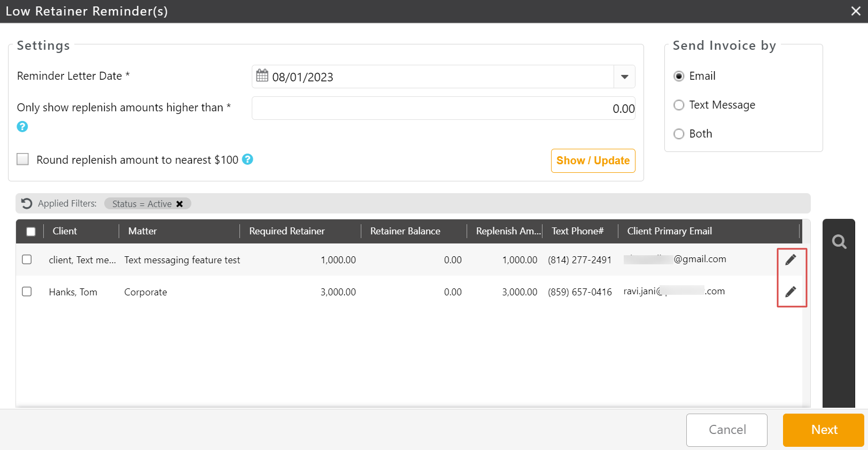The height and width of the screenshot is (450, 868).
Task: Open the search magnifier side panel
Action: [839, 242]
